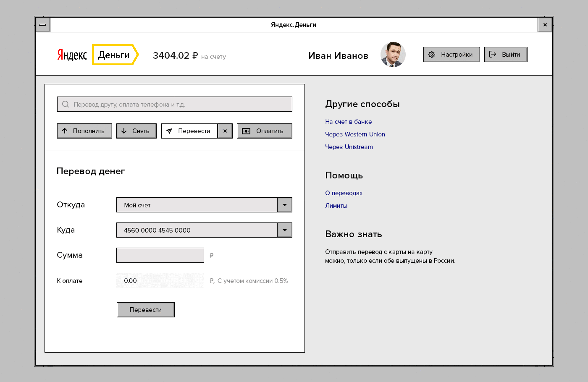588x382 pixels.
Task: Click the Сумма amount input field
Action: coord(160,255)
